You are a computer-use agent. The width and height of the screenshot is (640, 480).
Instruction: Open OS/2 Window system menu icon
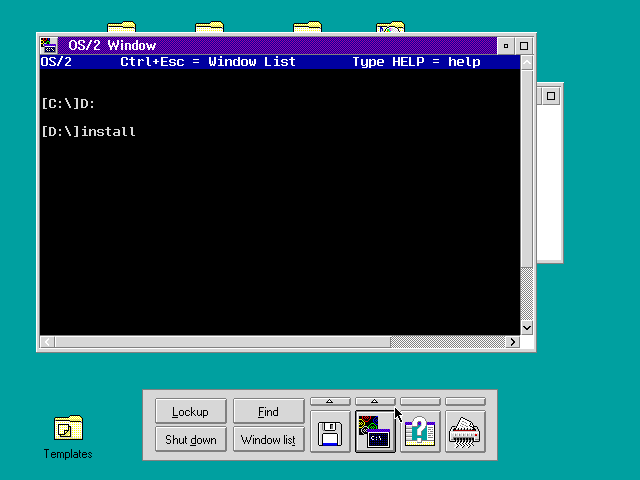pyautogui.click(x=49, y=45)
